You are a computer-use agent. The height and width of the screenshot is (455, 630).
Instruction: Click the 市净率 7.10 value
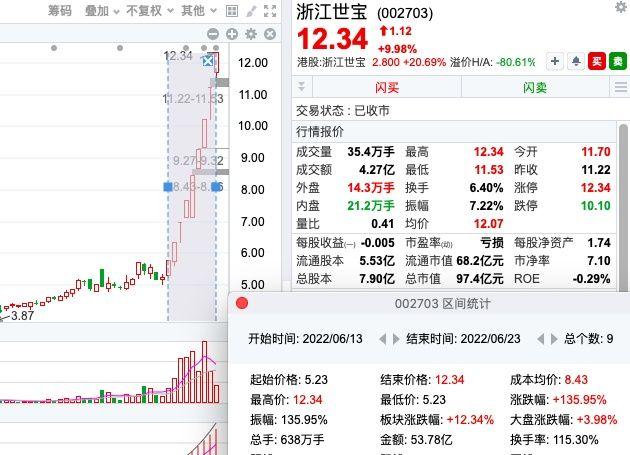[x=599, y=260]
